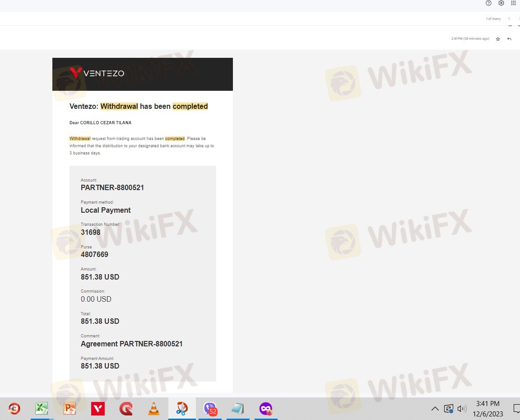Open the volume control speaker icon
Image resolution: width=520 pixels, height=420 pixels.
[462, 409]
